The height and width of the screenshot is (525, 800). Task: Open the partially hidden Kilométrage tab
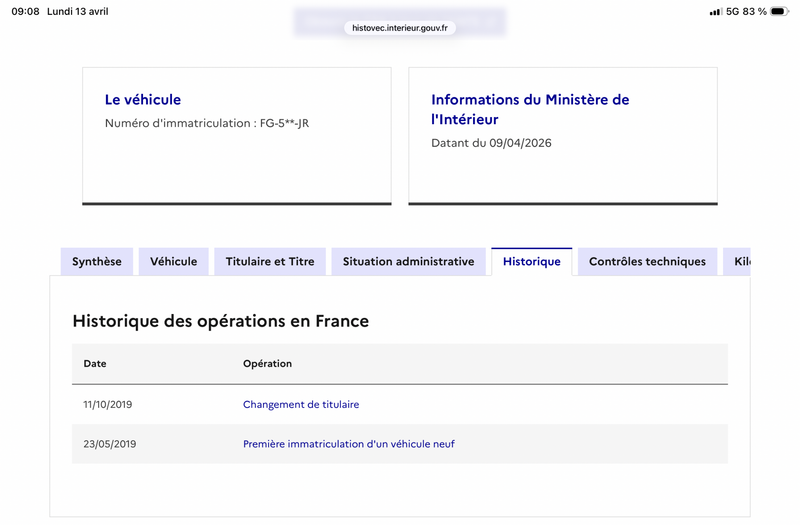(x=737, y=262)
